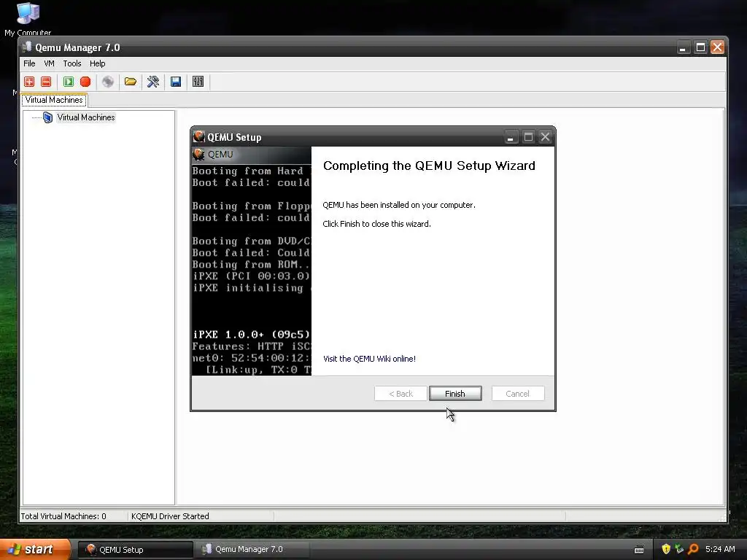Click the disabled Back button
Viewport: 747px width, 560px height.
(400, 393)
